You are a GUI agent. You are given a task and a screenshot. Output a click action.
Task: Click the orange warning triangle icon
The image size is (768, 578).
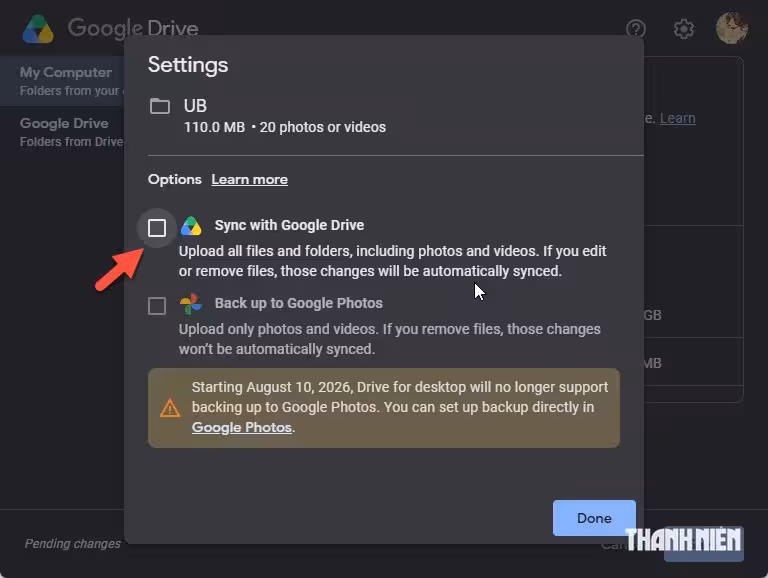click(x=170, y=408)
